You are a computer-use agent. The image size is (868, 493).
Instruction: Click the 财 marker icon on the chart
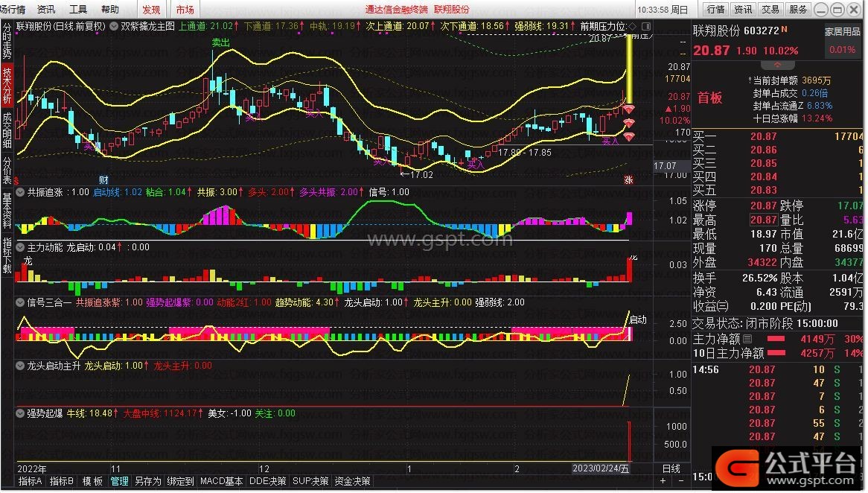103,180
